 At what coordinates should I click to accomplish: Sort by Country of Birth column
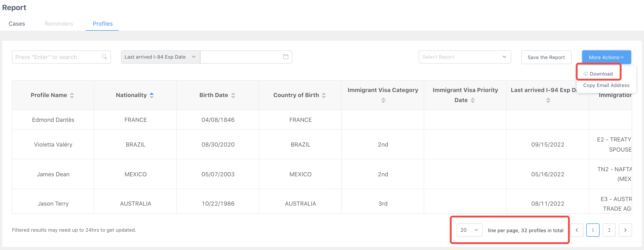coord(324,95)
